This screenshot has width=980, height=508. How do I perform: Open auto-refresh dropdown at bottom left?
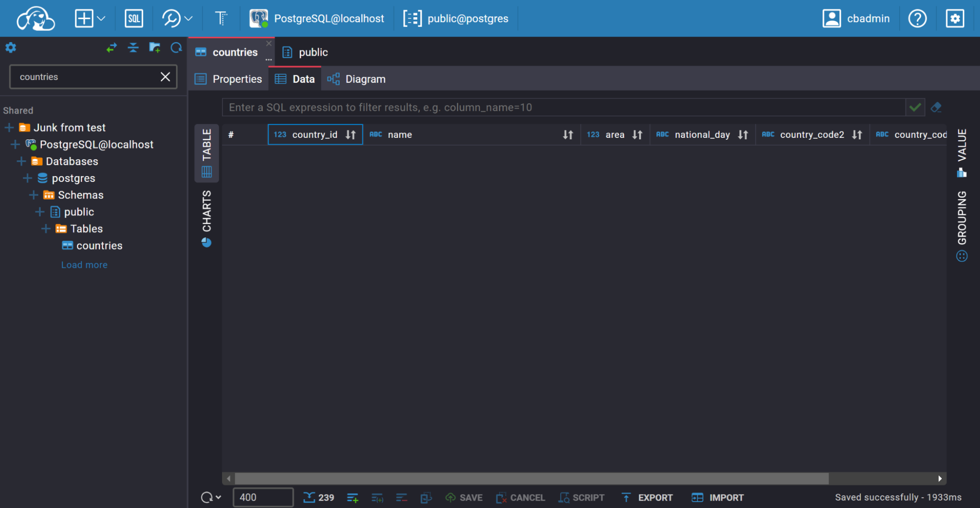tap(218, 497)
